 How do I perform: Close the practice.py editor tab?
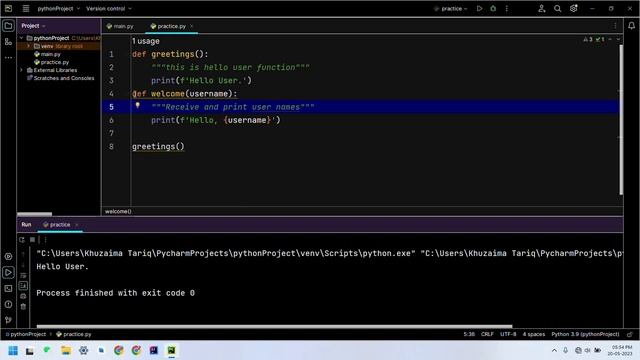[x=191, y=26]
